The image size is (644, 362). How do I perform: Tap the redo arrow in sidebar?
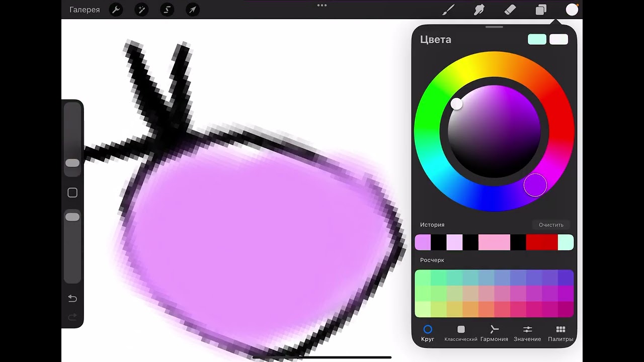[72, 317]
